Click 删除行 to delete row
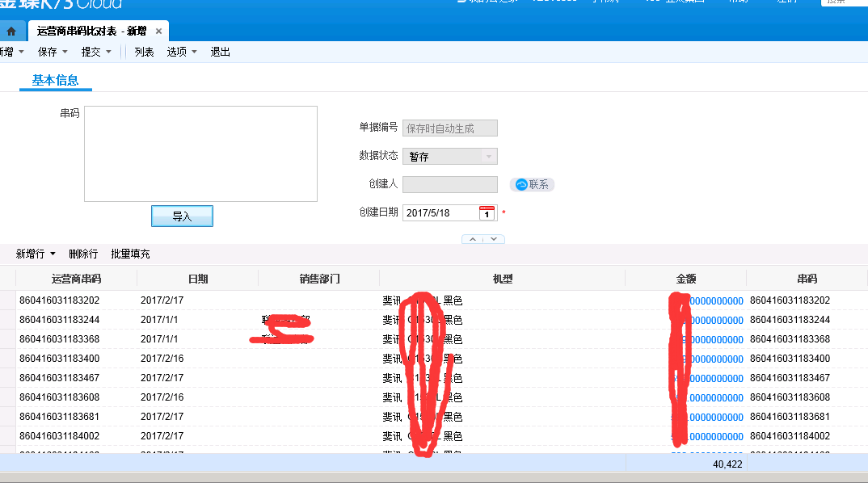The height and width of the screenshot is (483, 868). tap(83, 254)
